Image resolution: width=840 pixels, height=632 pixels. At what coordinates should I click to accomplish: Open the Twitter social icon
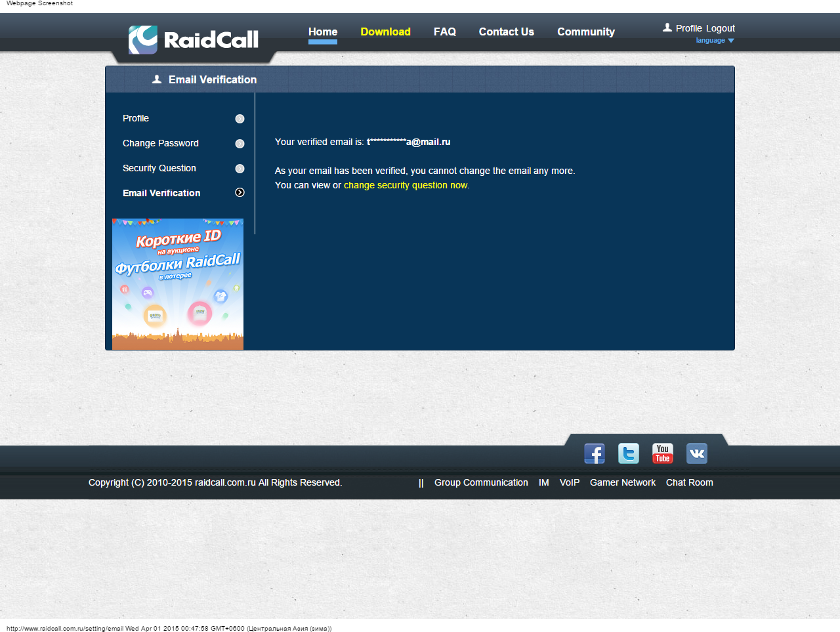click(629, 453)
